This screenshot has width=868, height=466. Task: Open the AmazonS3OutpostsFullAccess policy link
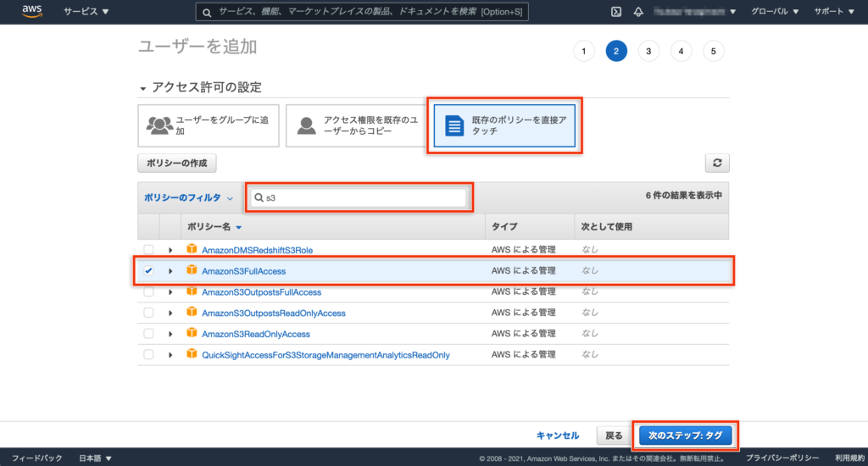click(261, 292)
